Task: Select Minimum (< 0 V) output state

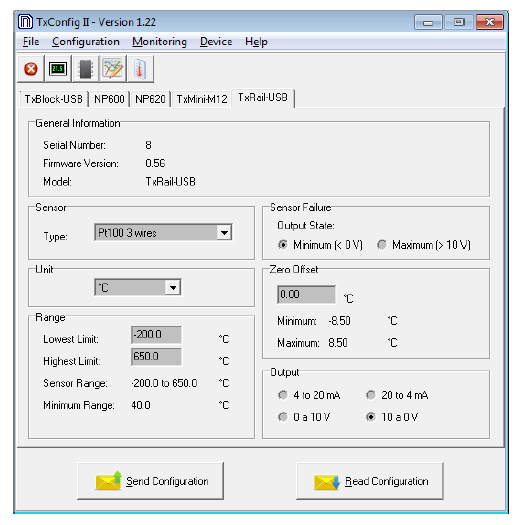Action: pyautogui.click(x=320, y=245)
